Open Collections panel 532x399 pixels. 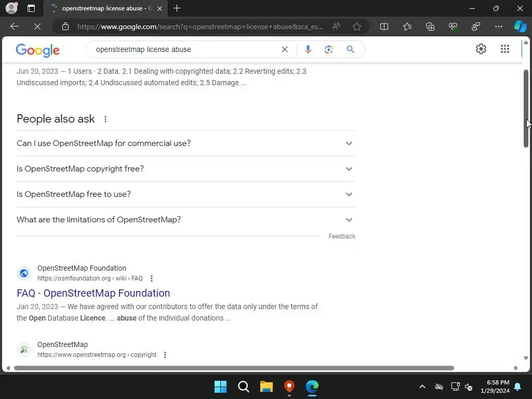430,26
